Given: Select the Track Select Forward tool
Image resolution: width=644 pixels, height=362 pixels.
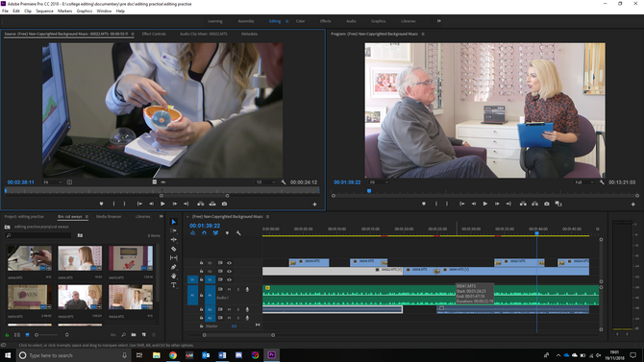Looking at the screenshot, I should 174,230.
